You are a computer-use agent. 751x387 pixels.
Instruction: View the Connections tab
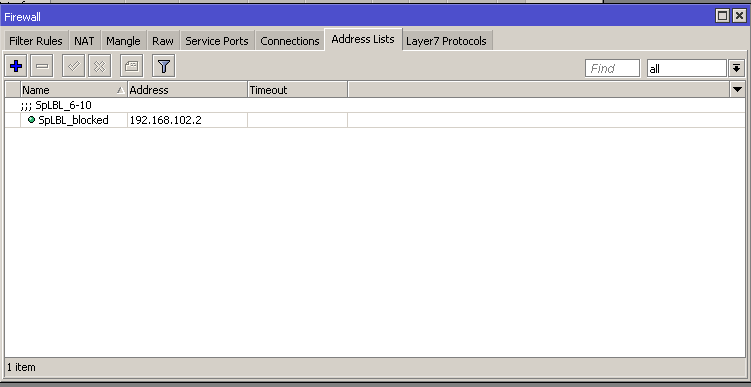point(290,41)
